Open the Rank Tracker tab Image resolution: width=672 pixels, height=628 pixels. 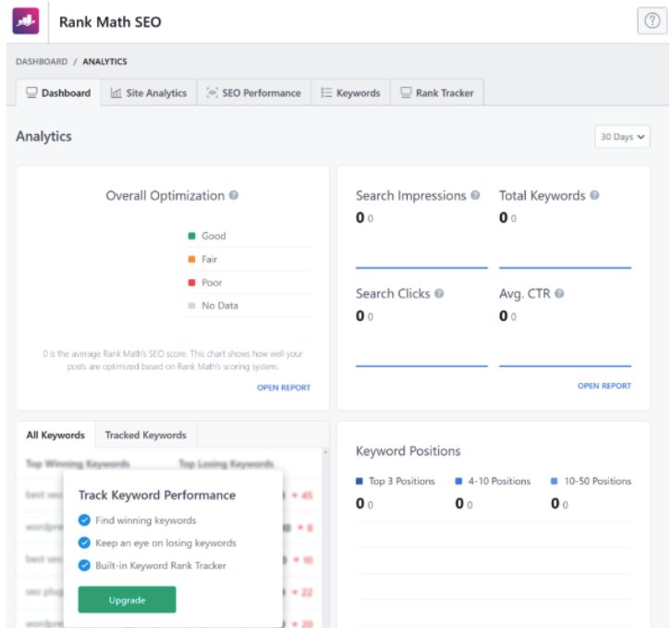[x=437, y=92]
